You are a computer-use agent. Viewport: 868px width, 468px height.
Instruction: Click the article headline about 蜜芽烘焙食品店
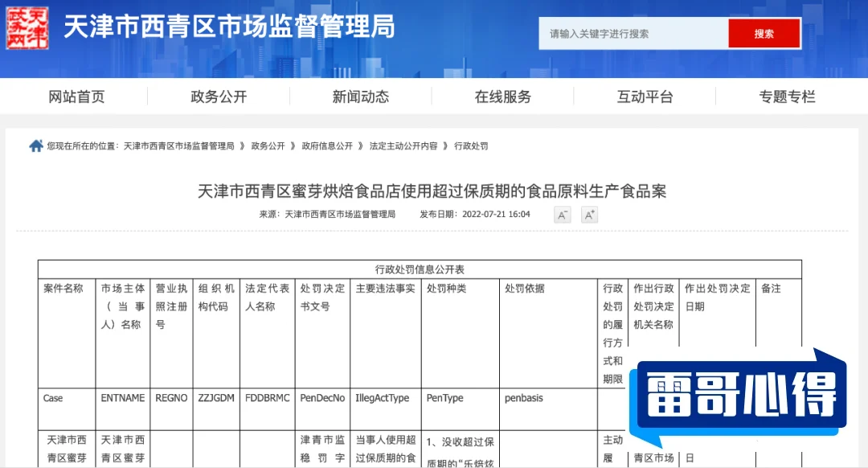(x=432, y=191)
